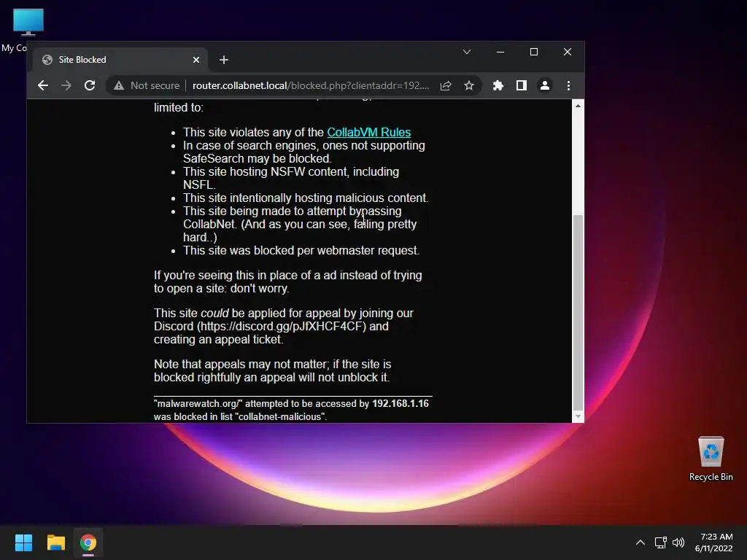Select the Recycle Bin desktop icon
This screenshot has width=747, height=560.
click(711, 459)
